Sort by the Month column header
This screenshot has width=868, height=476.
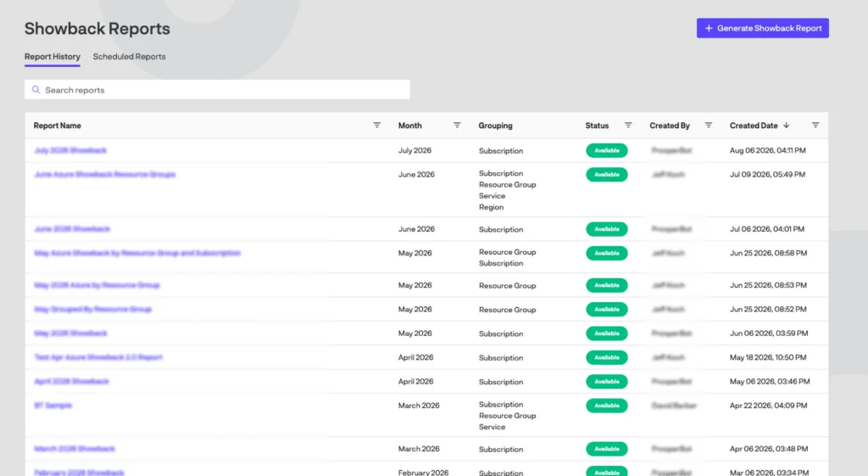409,126
